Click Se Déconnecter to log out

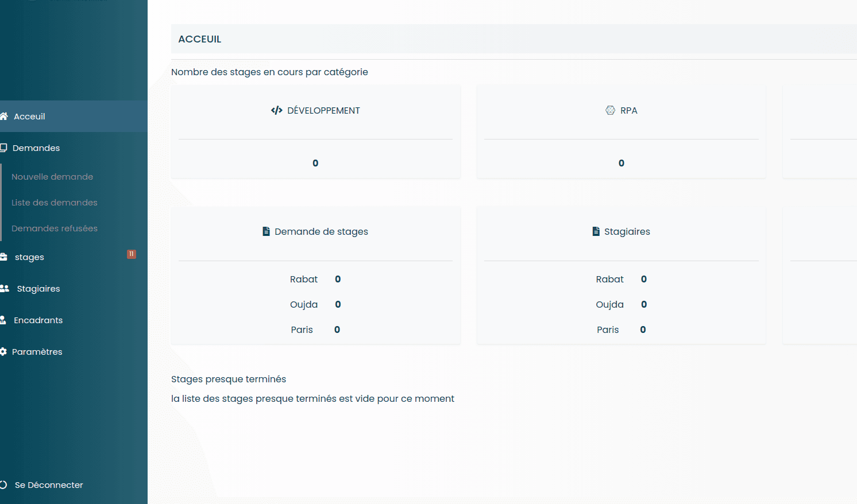coord(49,485)
